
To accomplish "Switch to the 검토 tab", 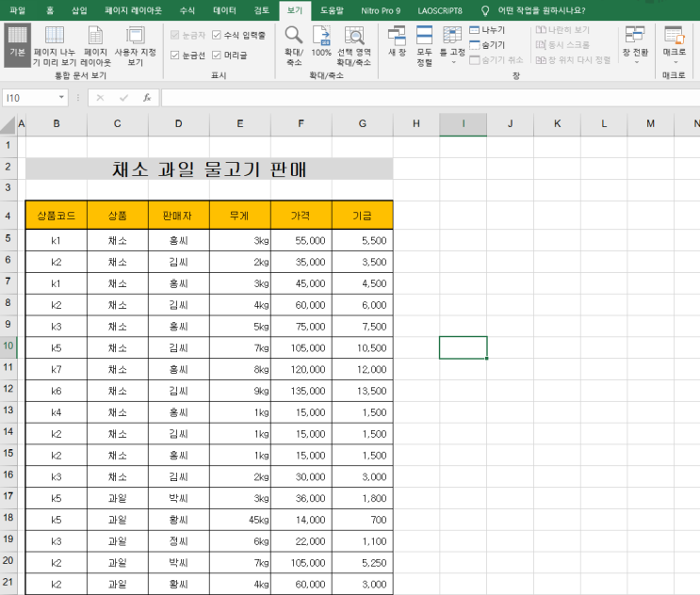I will click(262, 10).
